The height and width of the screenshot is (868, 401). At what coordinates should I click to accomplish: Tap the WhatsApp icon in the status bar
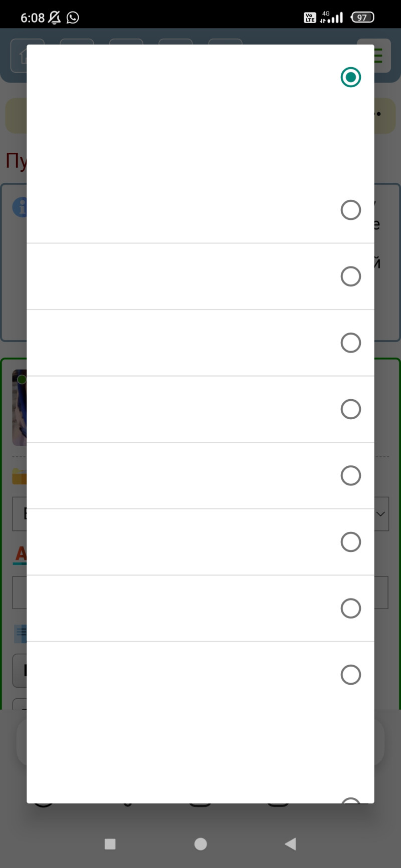coord(73,18)
